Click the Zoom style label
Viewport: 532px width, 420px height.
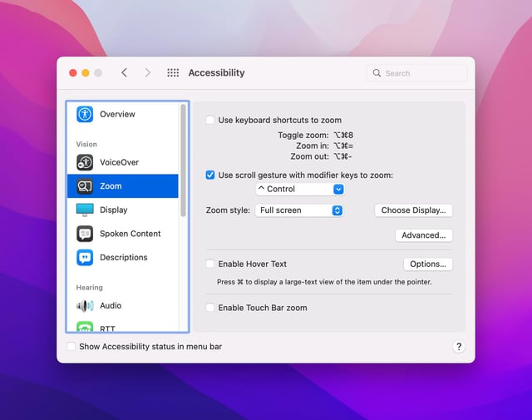tap(228, 210)
